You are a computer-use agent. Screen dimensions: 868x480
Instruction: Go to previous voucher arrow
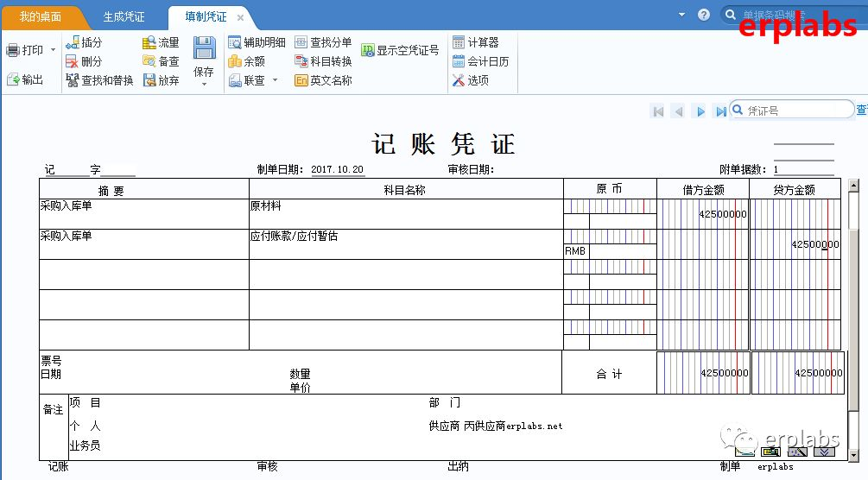tap(679, 111)
